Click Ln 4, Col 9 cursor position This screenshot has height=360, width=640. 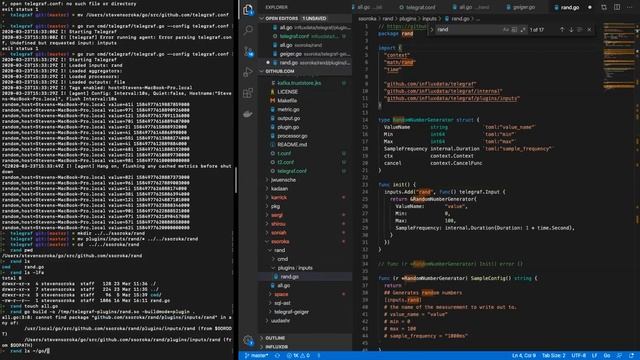pyautogui.click(x=524, y=356)
